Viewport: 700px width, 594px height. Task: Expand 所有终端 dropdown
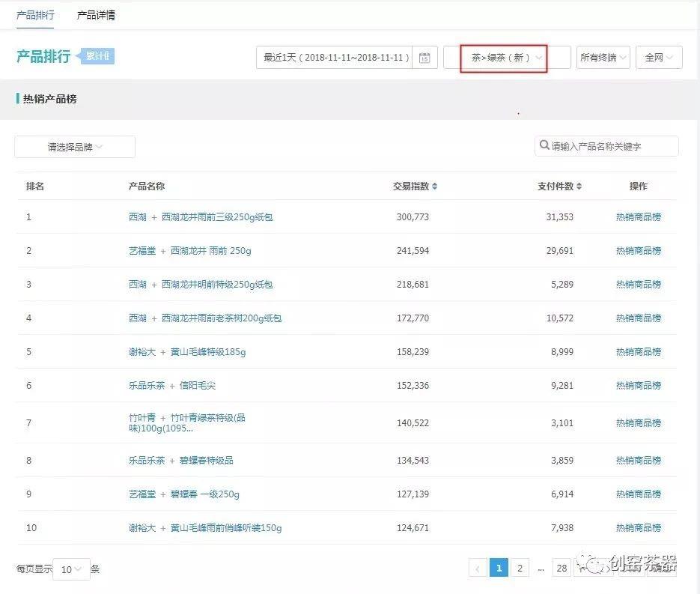[603, 58]
